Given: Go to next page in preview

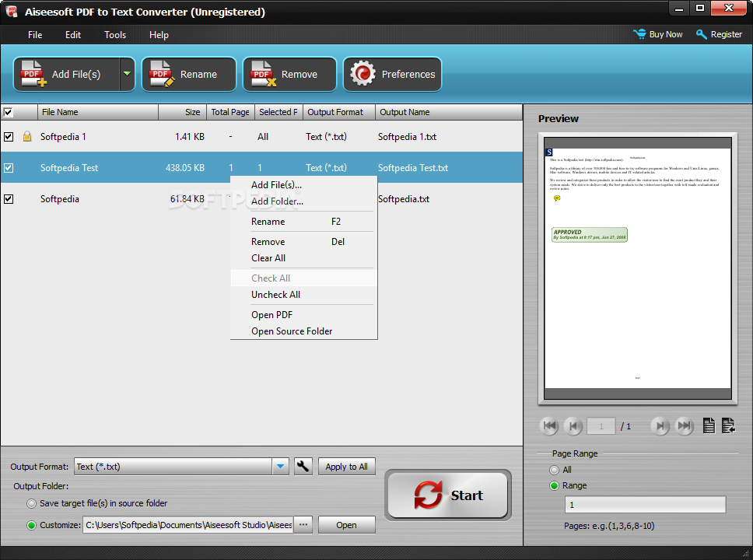Looking at the screenshot, I should [x=660, y=425].
